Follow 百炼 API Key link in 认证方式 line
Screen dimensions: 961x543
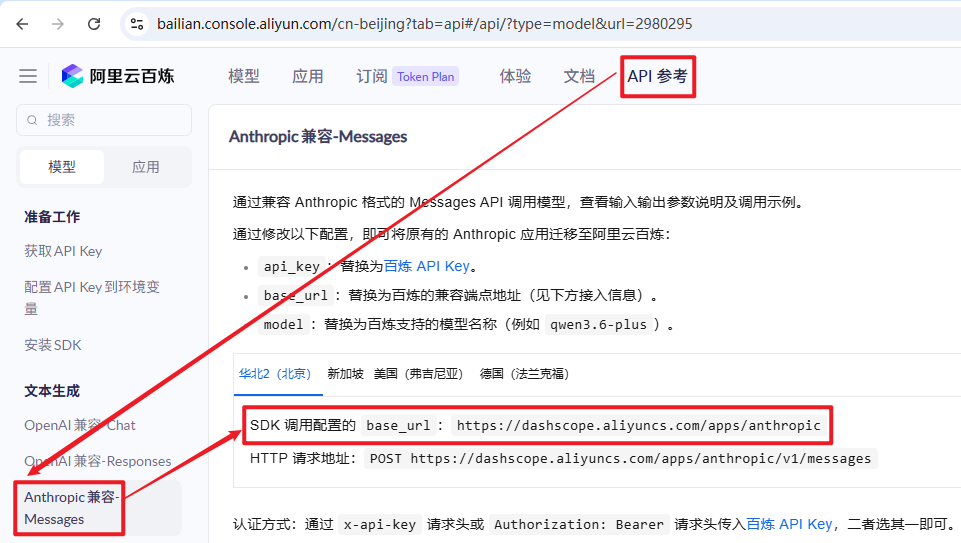789,524
